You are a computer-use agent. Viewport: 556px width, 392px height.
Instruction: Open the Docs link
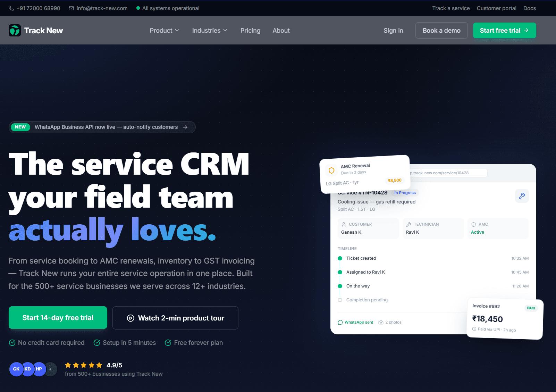tap(530, 8)
